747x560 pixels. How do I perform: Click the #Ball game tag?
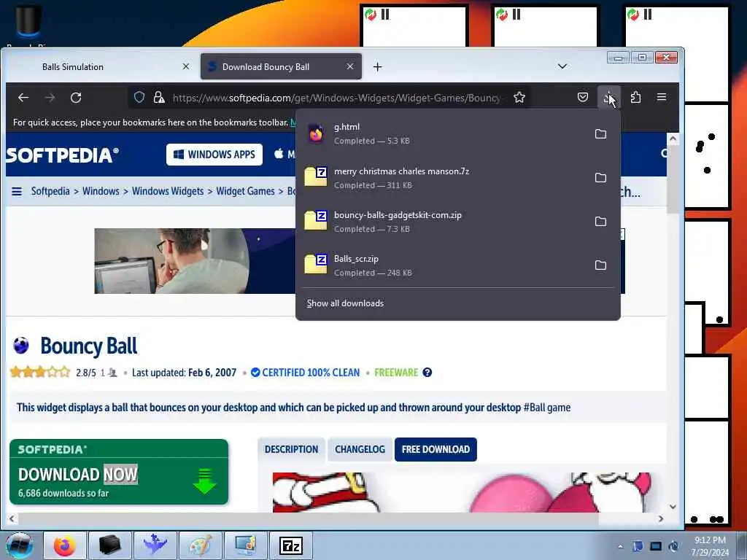547,408
